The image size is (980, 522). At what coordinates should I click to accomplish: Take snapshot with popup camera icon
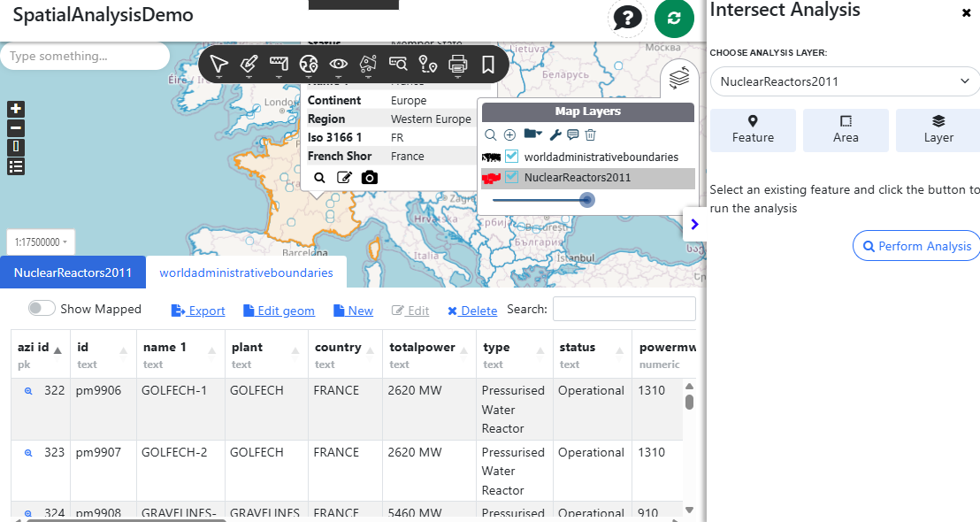[370, 178]
